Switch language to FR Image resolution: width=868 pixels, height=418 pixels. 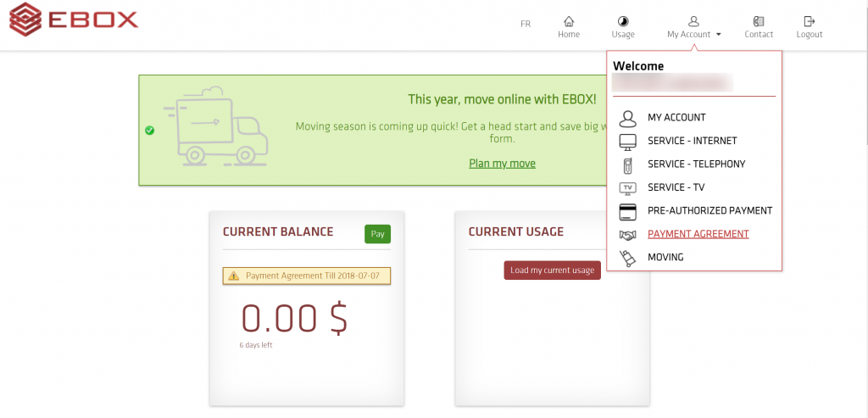pos(526,24)
